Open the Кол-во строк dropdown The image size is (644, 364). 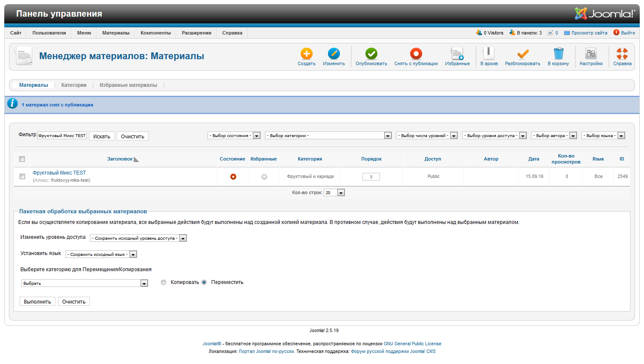click(x=334, y=192)
